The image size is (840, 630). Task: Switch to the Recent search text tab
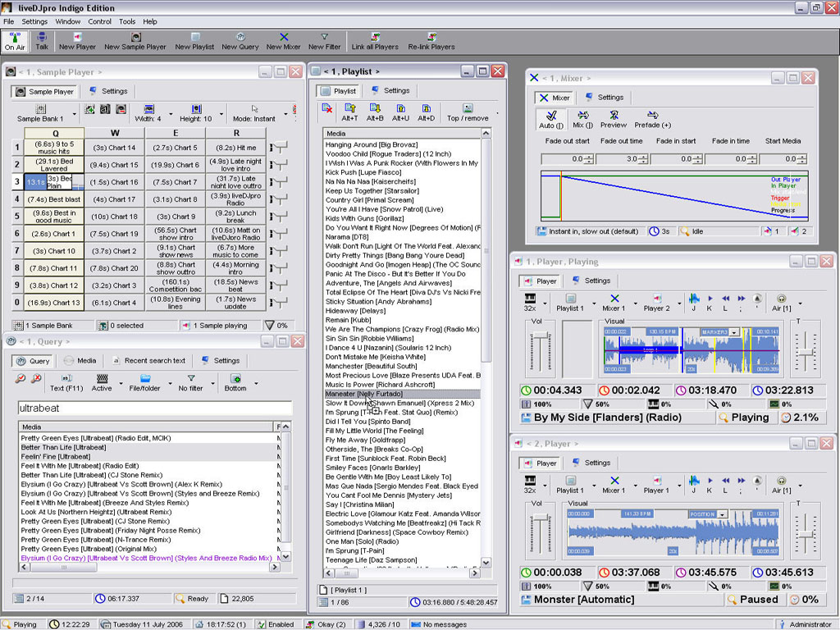pyautogui.click(x=149, y=360)
